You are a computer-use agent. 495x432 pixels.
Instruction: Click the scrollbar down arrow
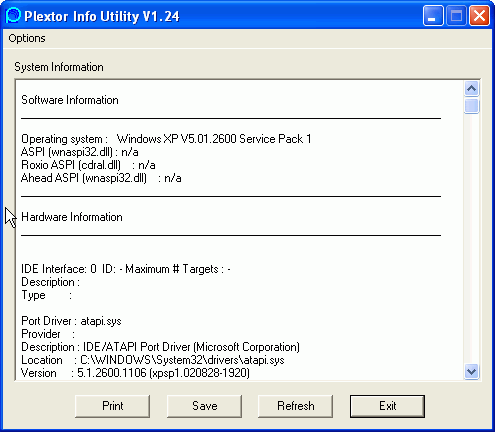471,371
